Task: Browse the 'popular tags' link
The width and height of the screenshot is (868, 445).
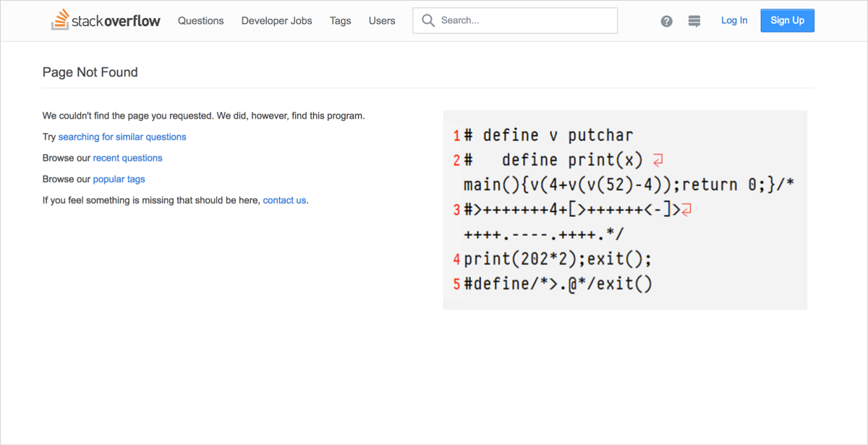Action: [x=119, y=179]
